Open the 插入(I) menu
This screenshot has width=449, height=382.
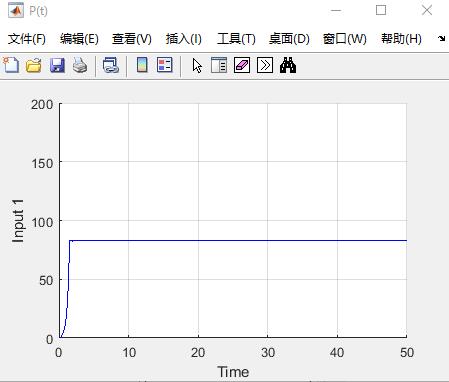184,39
